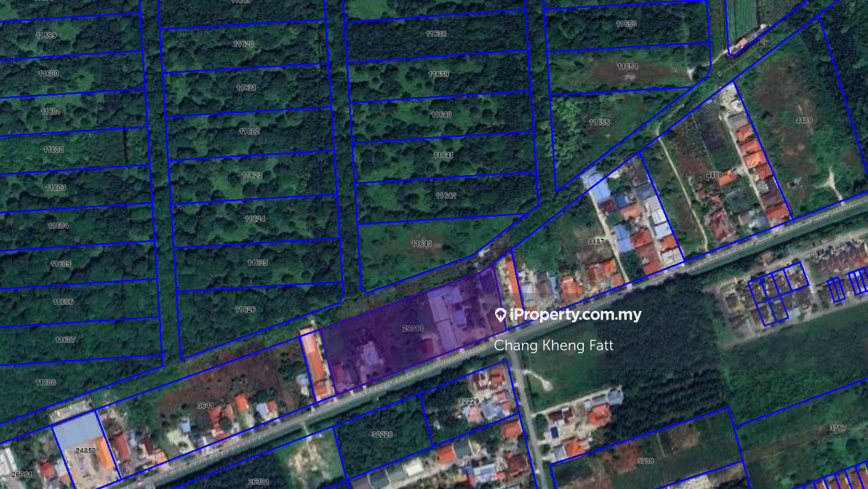Select lot 11655 parcel
The image size is (868, 489).
[x=599, y=122]
